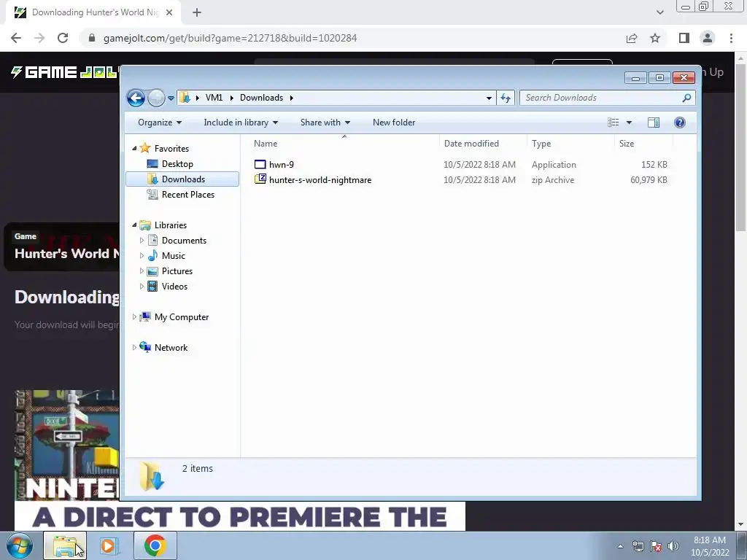Collapse the Libraries group
The height and width of the screenshot is (560, 747).
(x=134, y=225)
